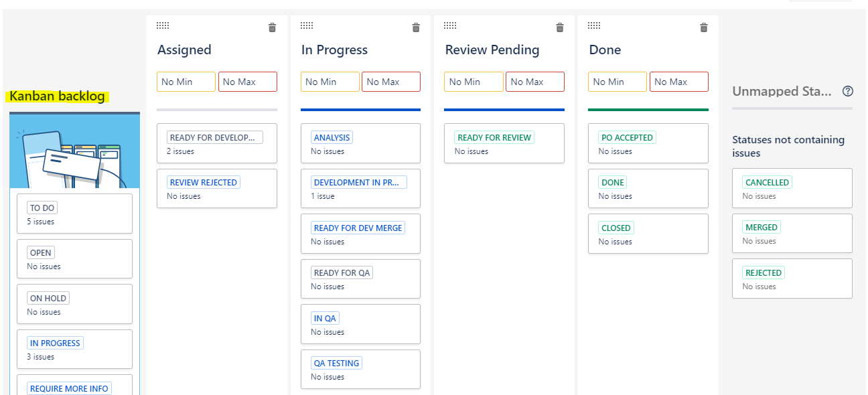Rename the In Progress column title

point(334,50)
